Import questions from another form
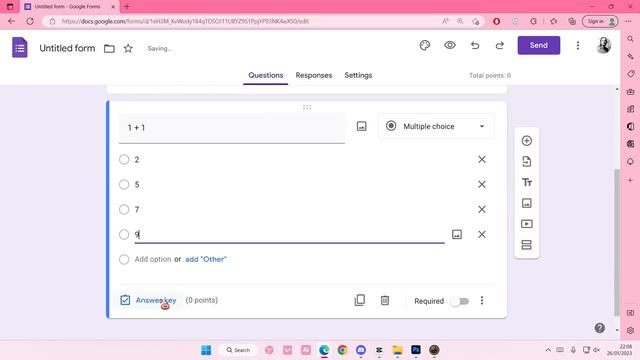The width and height of the screenshot is (640, 360). click(527, 162)
